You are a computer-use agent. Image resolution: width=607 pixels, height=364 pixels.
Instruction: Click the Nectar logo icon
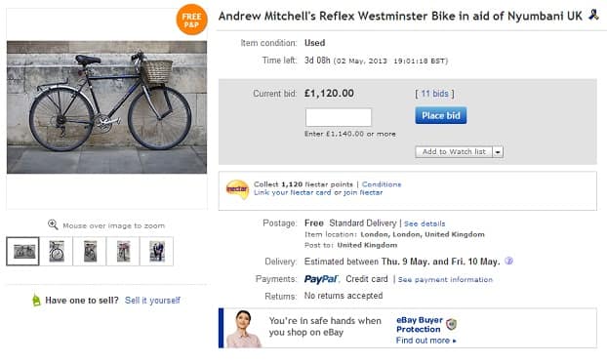[237, 189]
